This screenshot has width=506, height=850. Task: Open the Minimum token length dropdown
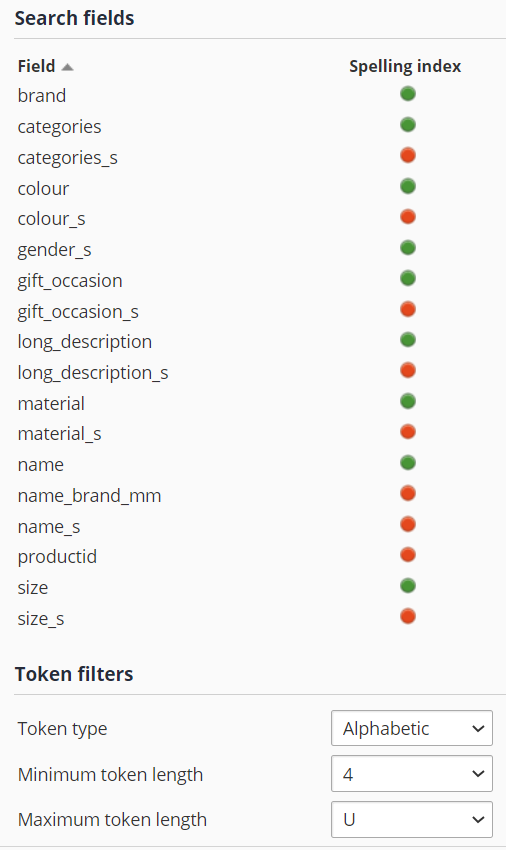click(412, 774)
